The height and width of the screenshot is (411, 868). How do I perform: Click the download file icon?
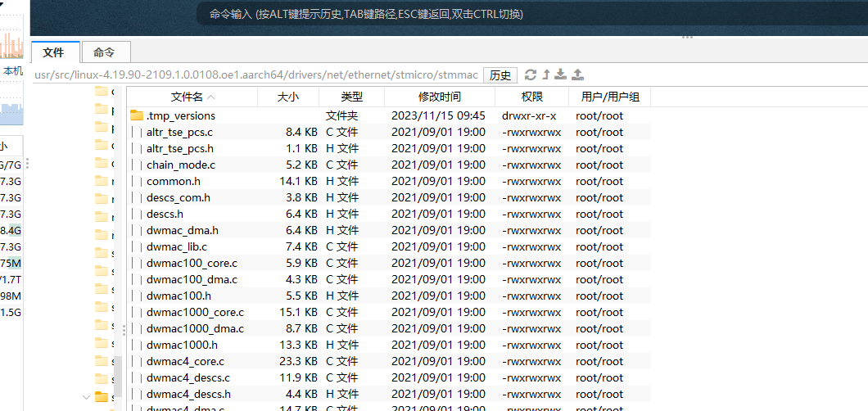[x=561, y=75]
